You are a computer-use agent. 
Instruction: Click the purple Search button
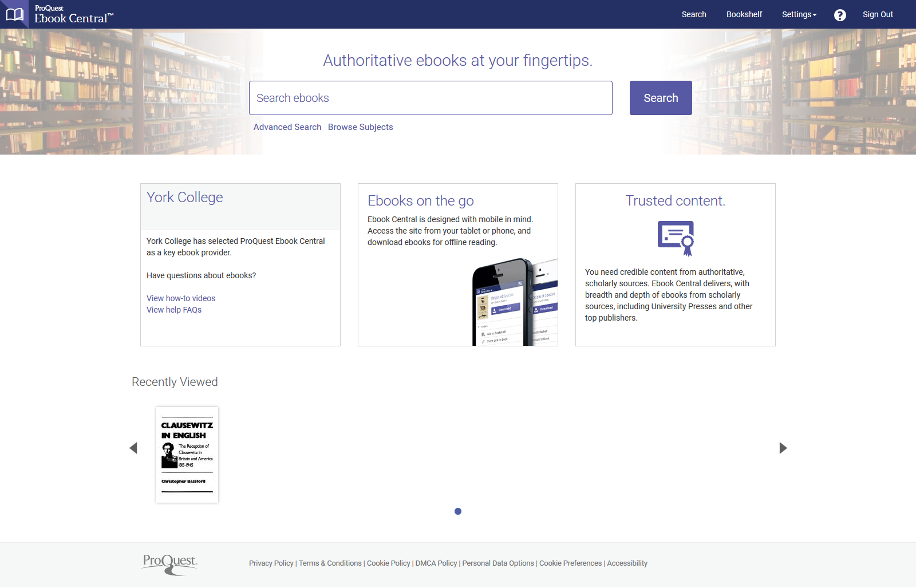[661, 98]
